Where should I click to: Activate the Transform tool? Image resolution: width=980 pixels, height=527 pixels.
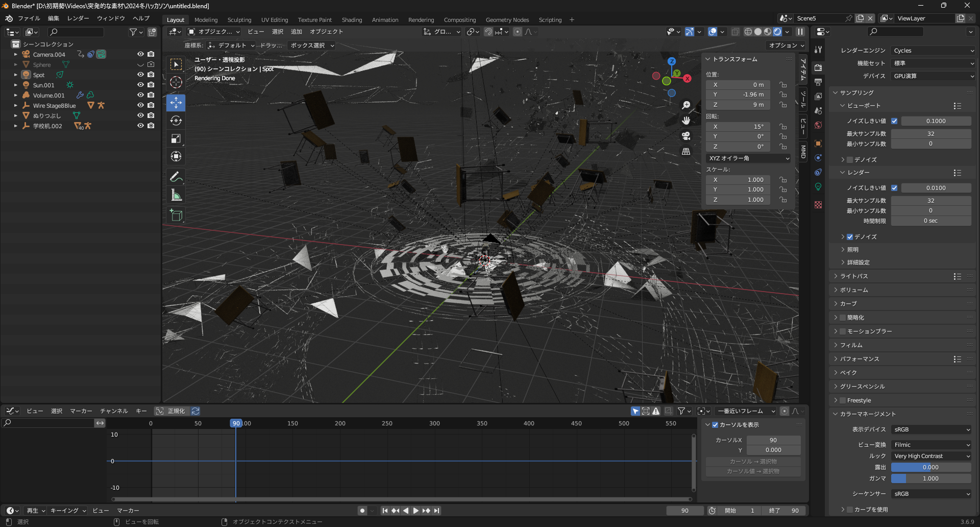click(x=176, y=156)
